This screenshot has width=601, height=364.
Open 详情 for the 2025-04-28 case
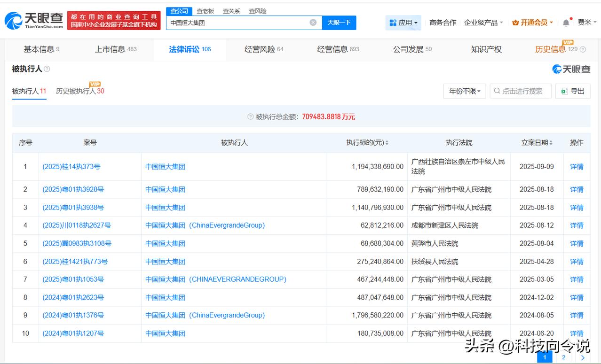(x=577, y=262)
